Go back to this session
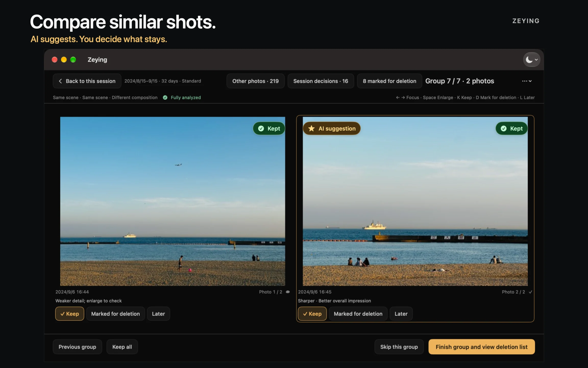588x368 pixels. pos(87,81)
